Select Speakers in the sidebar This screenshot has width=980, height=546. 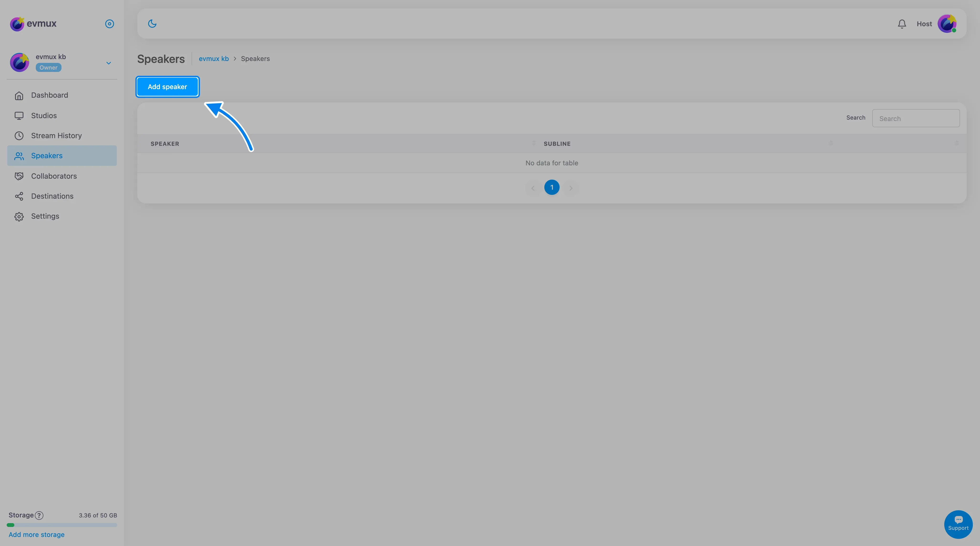tap(62, 156)
